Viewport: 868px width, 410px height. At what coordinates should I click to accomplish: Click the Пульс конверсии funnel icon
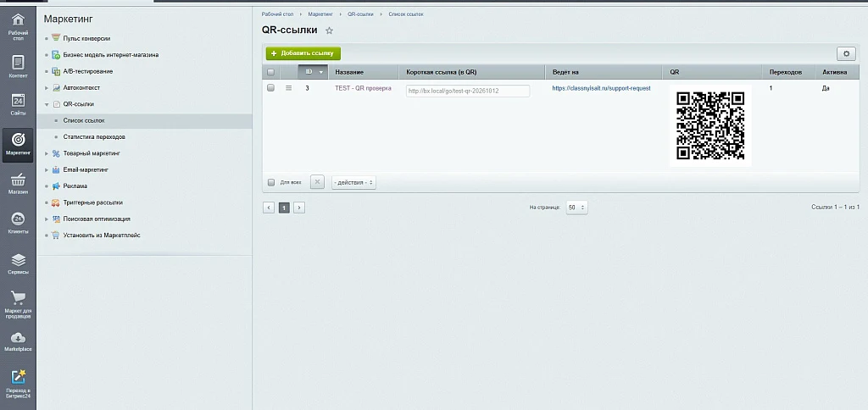pyautogui.click(x=56, y=38)
